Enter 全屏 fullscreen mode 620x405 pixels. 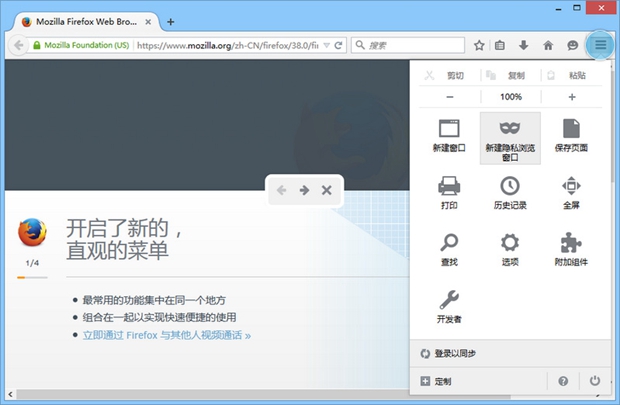point(571,193)
